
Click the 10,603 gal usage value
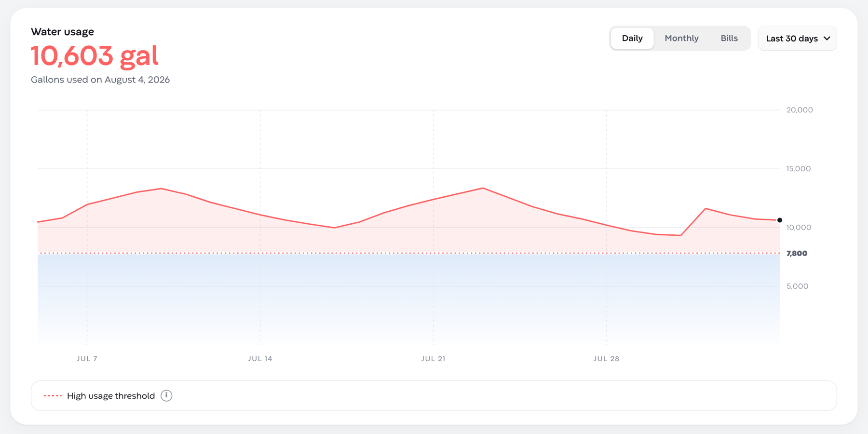(95, 55)
